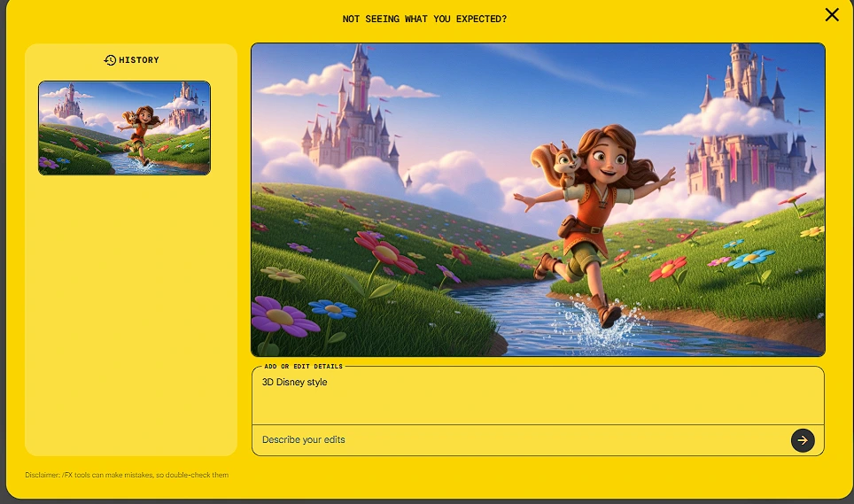Click the large red flower in the main image
854x504 pixels.
pos(388,254)
